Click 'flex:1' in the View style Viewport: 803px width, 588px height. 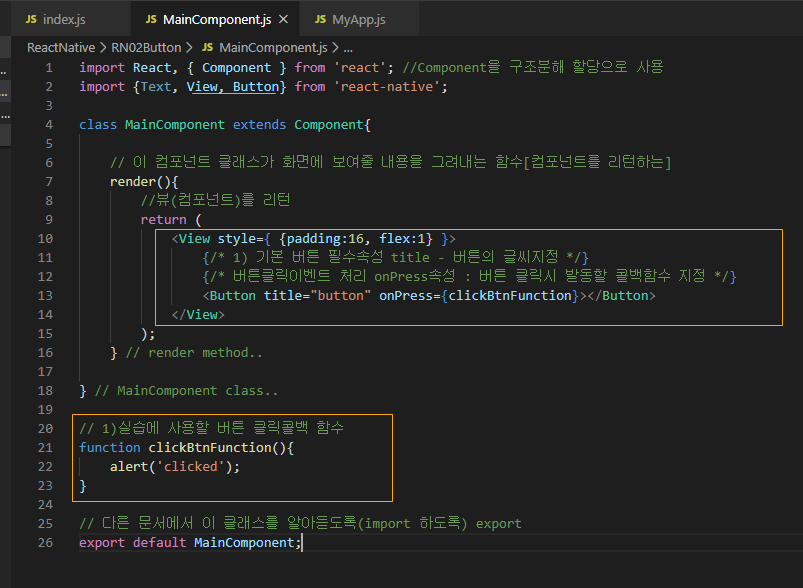pyautogui.click(x=402, y=239)
